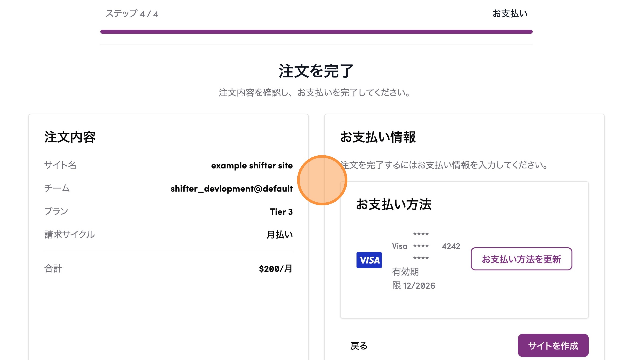The image size is (644, 360).
Task: Click the purple step progress bar
Action: pyautogui.click(x=316, y=32)
